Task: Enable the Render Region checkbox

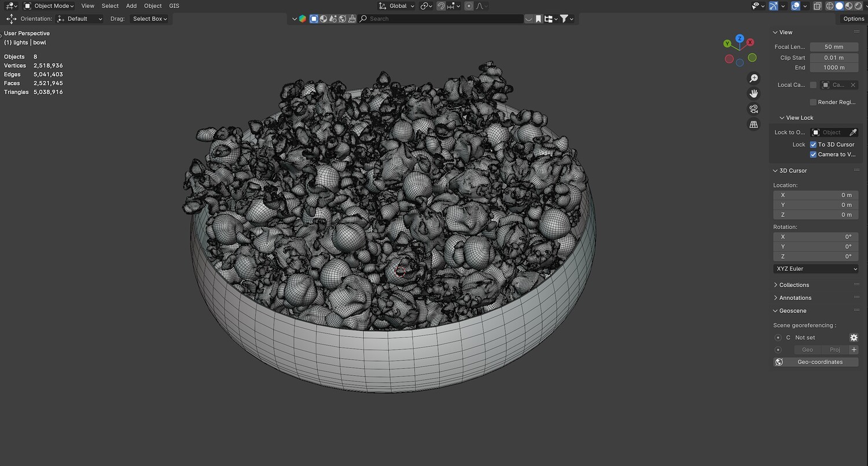Action: [813, 102]
